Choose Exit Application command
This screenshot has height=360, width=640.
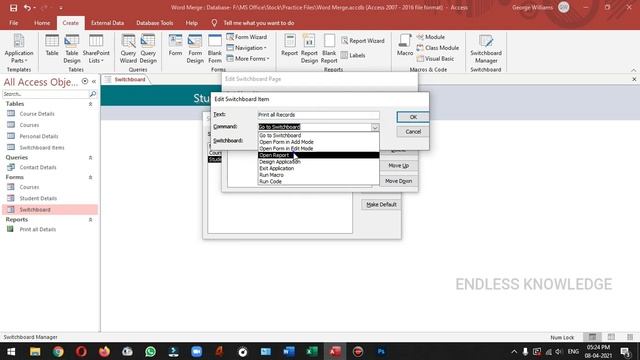tap(318, 168)
